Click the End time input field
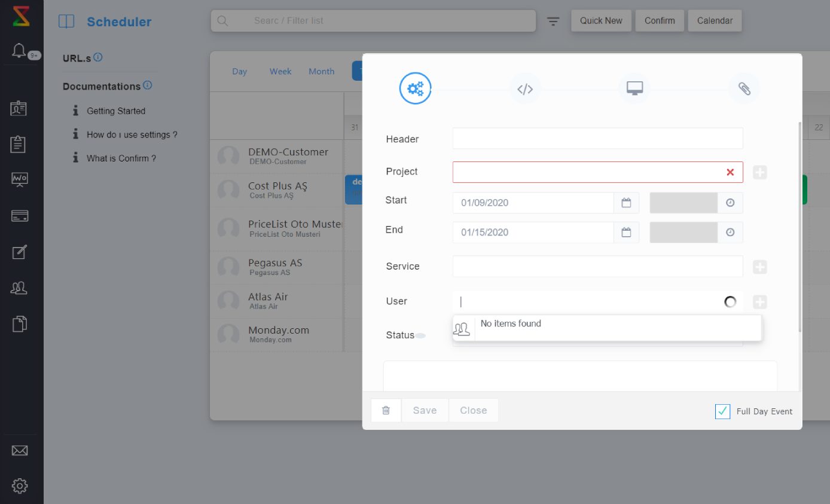830x504 pixels. 683,232
